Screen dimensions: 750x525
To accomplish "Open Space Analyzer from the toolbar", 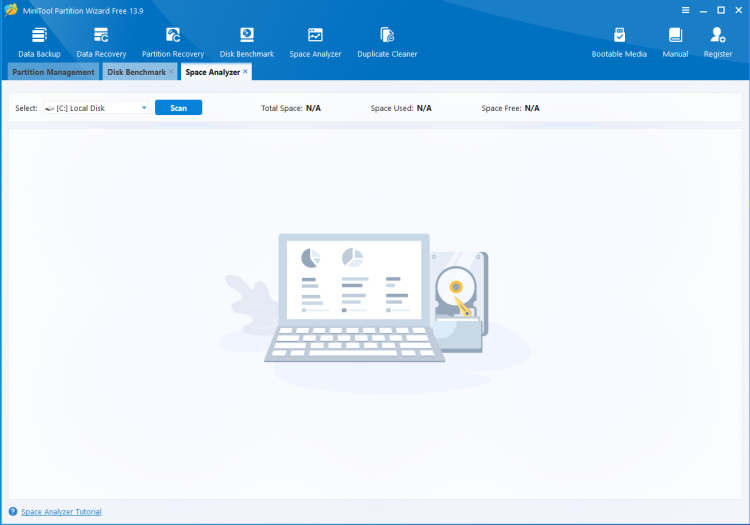I will 315,42.
